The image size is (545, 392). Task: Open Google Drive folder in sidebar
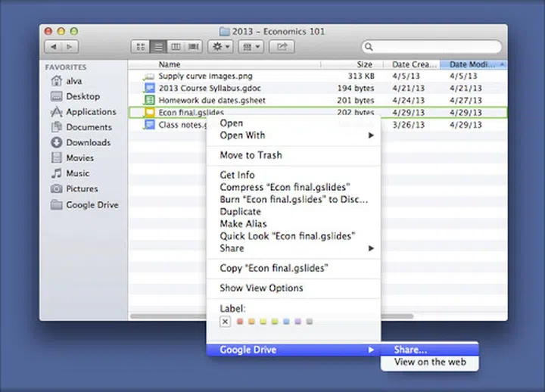(x=92, y=204)
